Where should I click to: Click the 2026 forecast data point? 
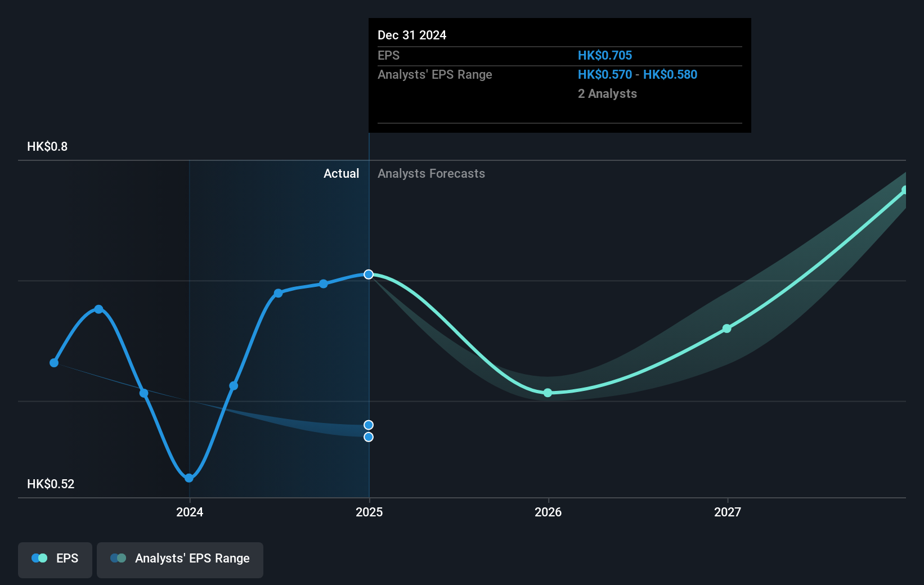[x=548, y=393]
